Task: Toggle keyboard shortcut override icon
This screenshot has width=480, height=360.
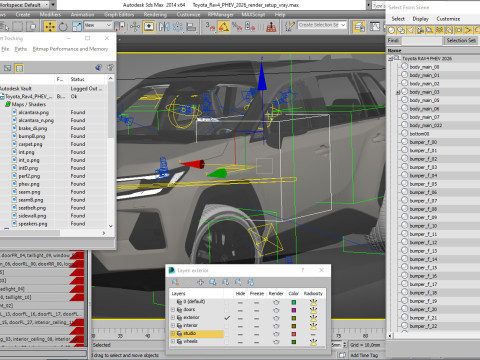Action: click(x=149, y=26)
